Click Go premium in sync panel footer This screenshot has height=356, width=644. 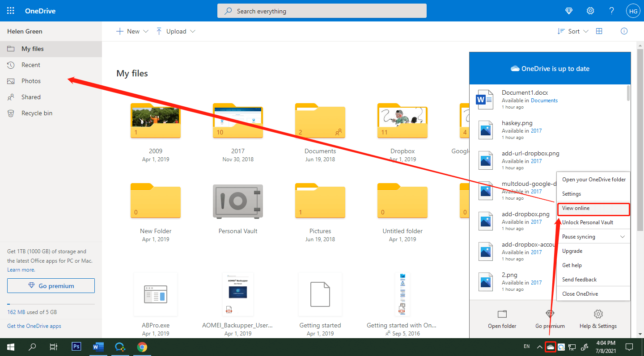click(x=550, y=319)
